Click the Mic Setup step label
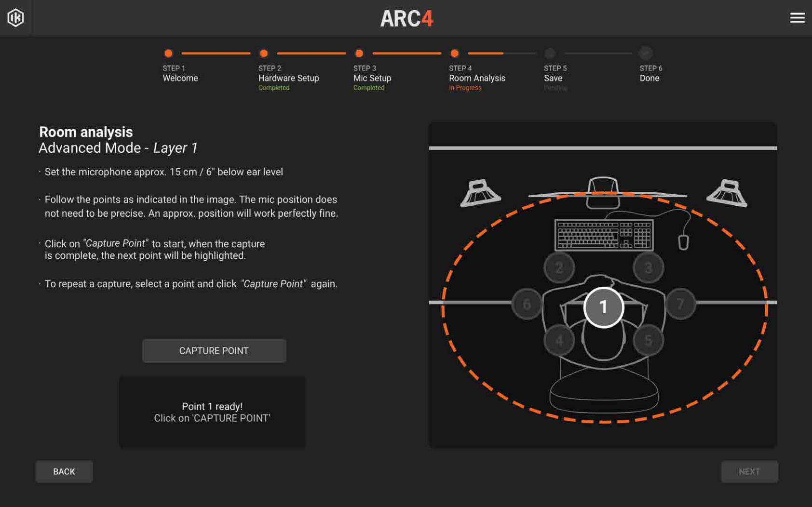 pos(372,78)
